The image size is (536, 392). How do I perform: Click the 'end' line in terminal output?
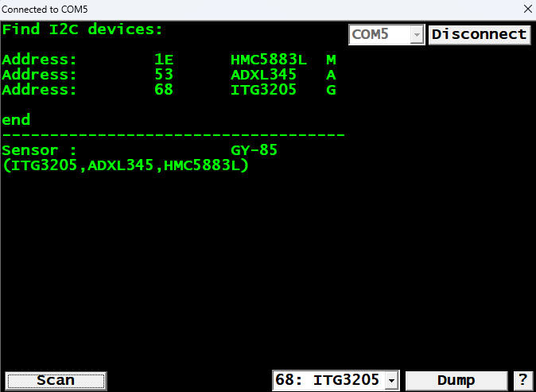[16, 120]
